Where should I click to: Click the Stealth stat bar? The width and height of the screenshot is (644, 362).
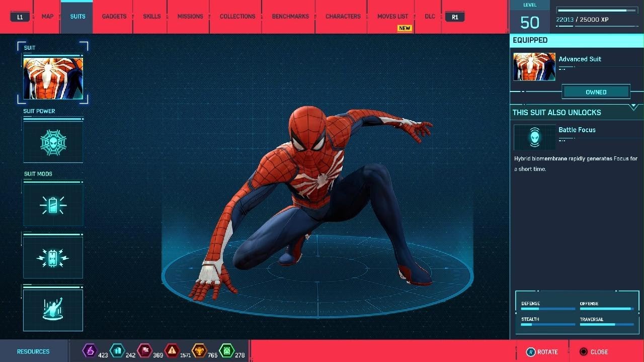click(x=548, y=324)
